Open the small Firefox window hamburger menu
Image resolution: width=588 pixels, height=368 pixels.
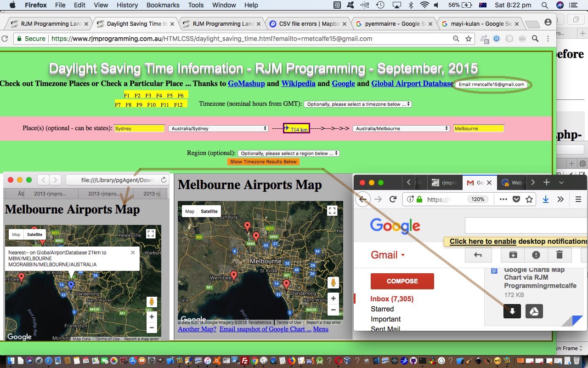578,199
